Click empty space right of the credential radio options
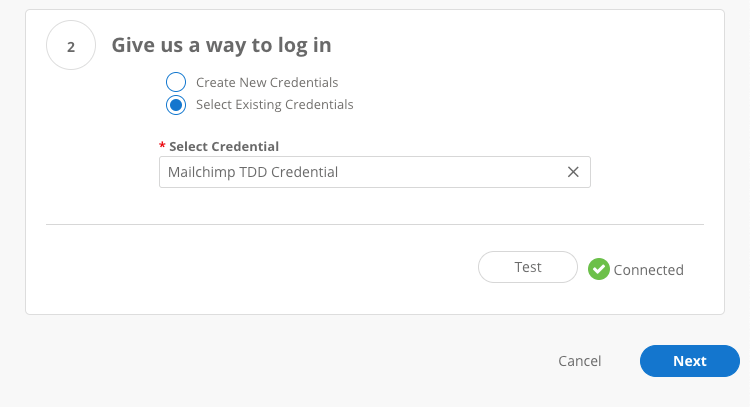The width and height of the screenshot is (750, 407). click(526, 93)
